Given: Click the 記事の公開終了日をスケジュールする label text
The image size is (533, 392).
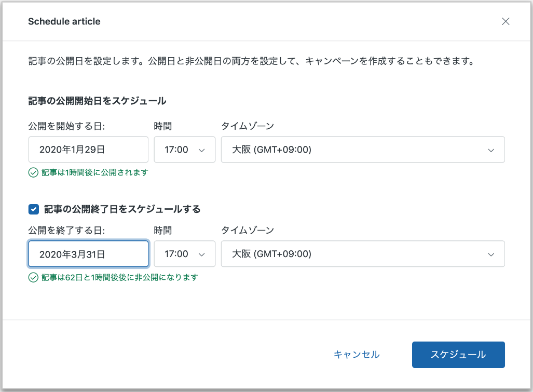Looking at the screenshot, I should click(x=122, y=209).
